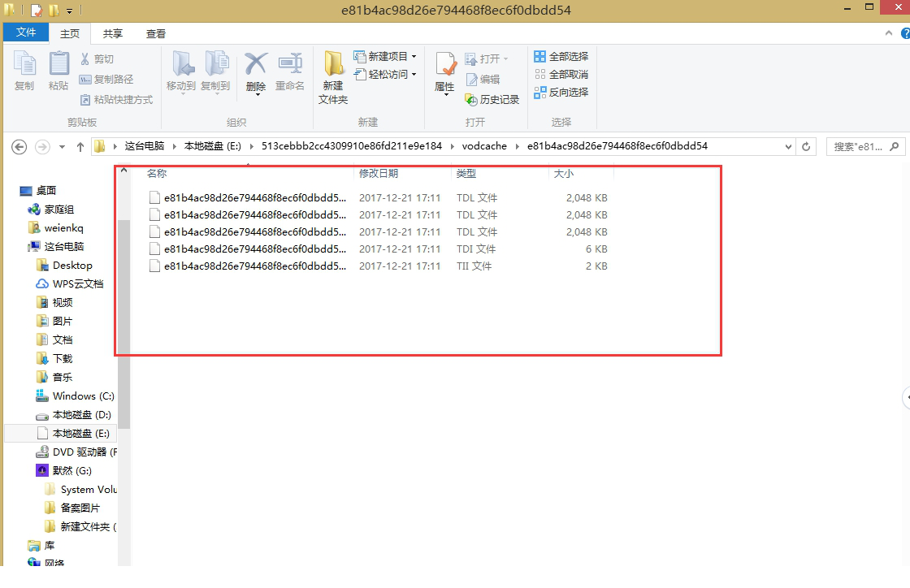Viewport: 910px width, 588px height.
Task: Click the Refresh button
Action: (806, 147)
